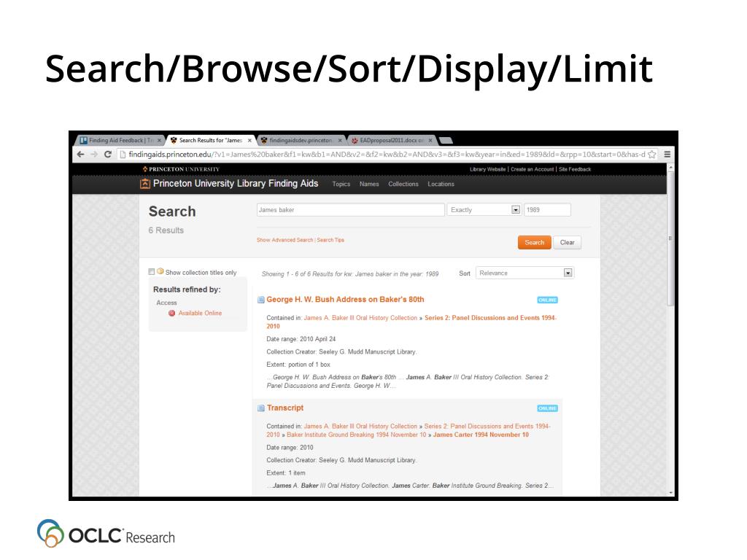The width and height of the screenshot is (747, 560).
Task: Click the page vertical scrollbar
Action: point(671,238)
